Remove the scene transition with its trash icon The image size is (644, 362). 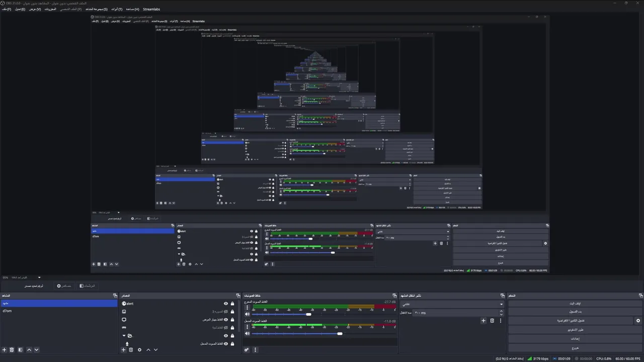pyautogui.click(x=492, y=320)
